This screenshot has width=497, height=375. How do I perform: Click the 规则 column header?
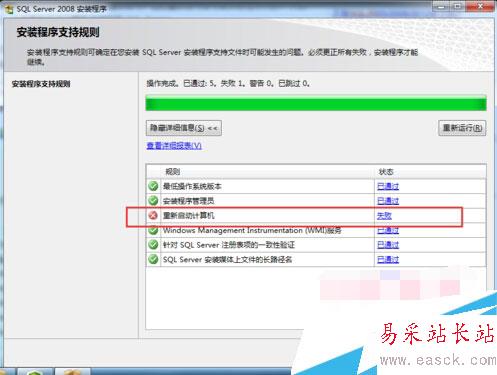coord(173,172)
